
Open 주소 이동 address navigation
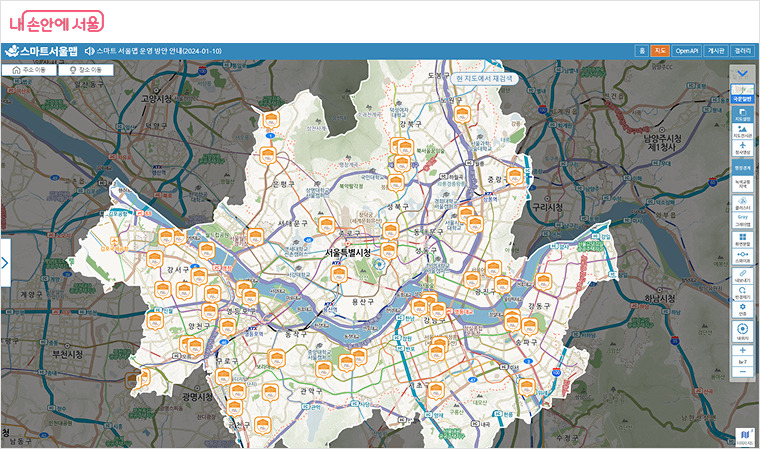[x=30, y=71]
